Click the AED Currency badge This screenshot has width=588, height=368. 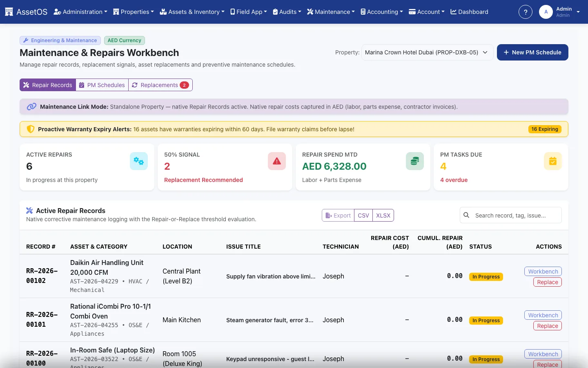pyautogui.click(x=124, y=40)
